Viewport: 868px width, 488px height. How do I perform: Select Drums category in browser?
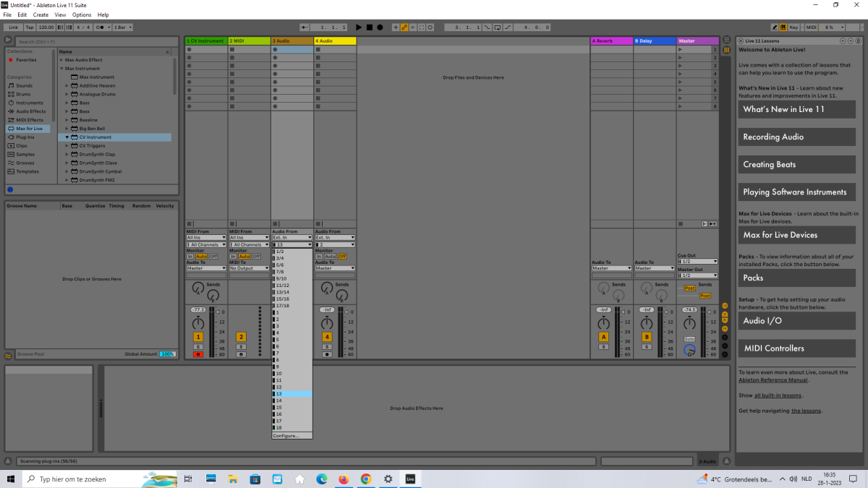click(24, 94)
